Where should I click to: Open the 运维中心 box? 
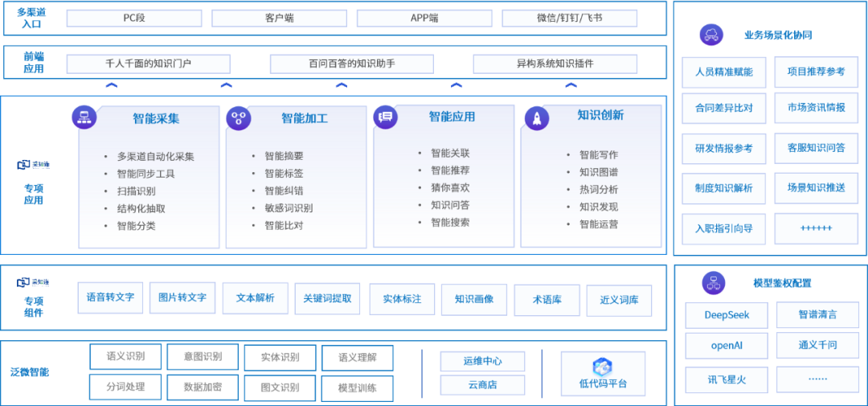pos(483,361)
